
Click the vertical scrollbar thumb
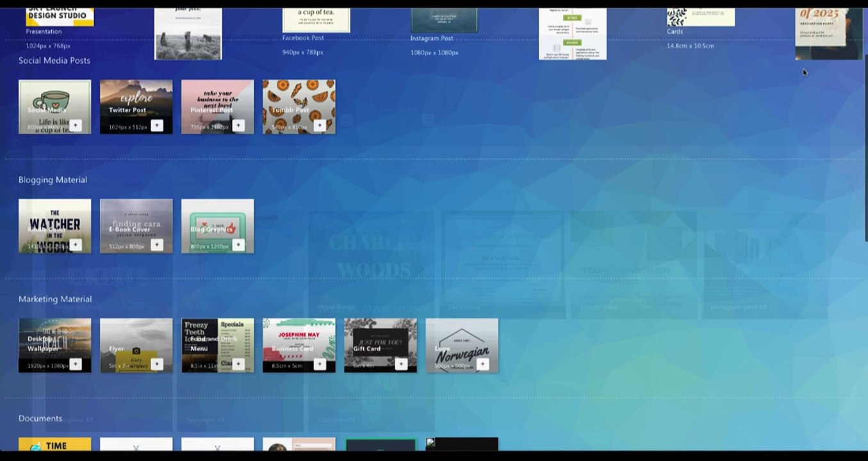pos(866,147)
